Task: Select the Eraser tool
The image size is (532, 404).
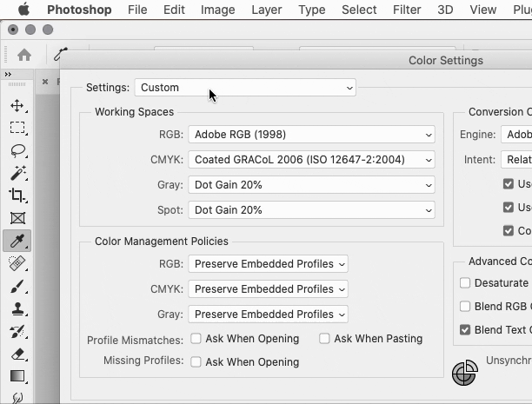Action: 17,354
